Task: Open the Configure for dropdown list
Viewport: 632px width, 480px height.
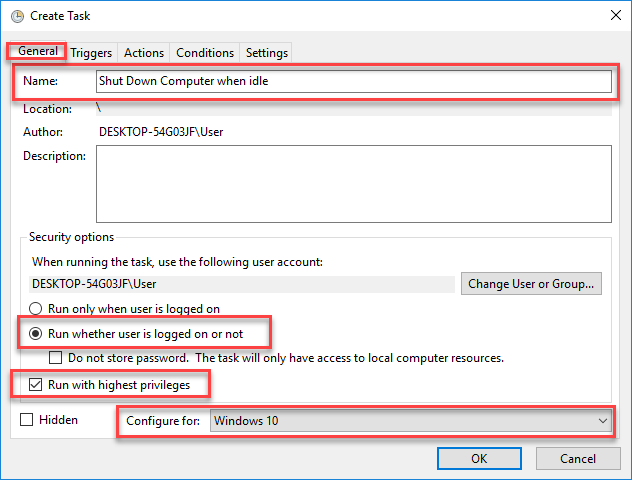Action: 411,421
